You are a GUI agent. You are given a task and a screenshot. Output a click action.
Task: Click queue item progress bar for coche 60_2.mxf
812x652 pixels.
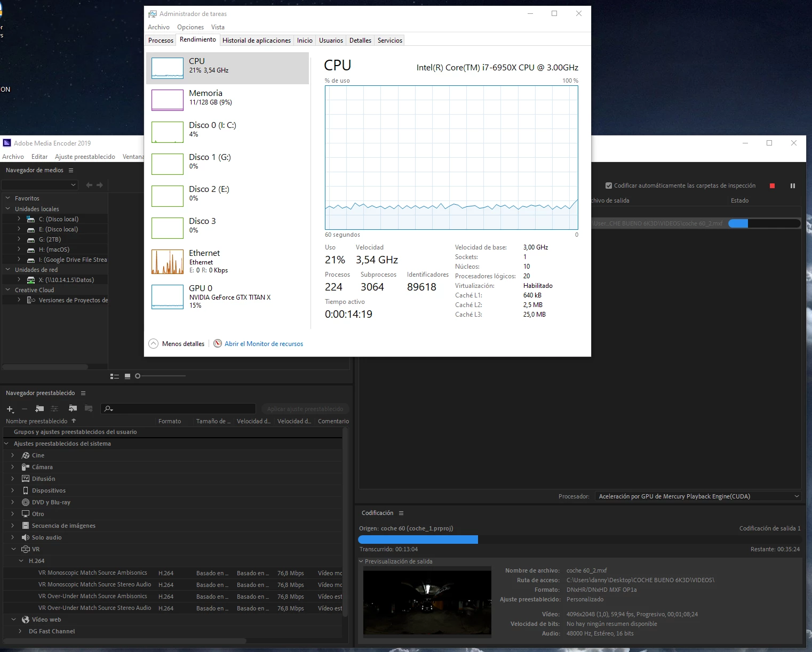[x=764, y=223]
